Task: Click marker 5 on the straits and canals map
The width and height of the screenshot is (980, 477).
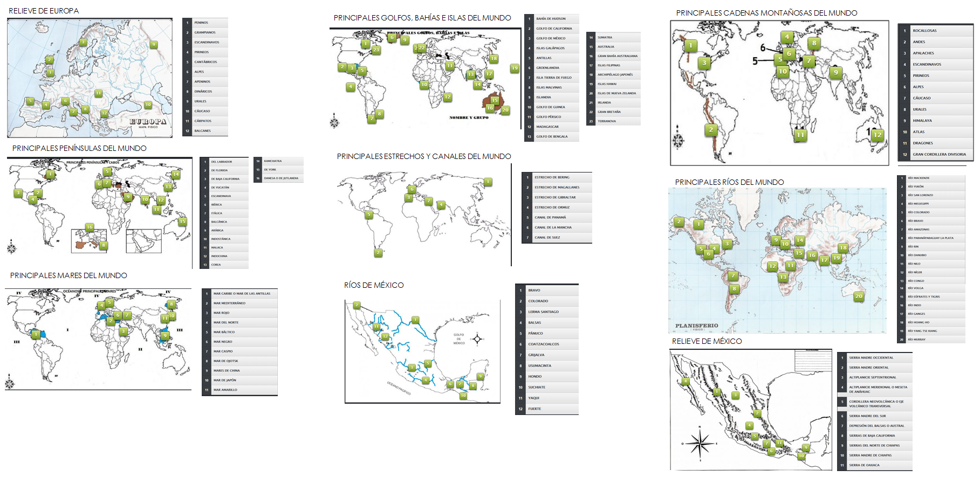Action: (x=369, y=215)
